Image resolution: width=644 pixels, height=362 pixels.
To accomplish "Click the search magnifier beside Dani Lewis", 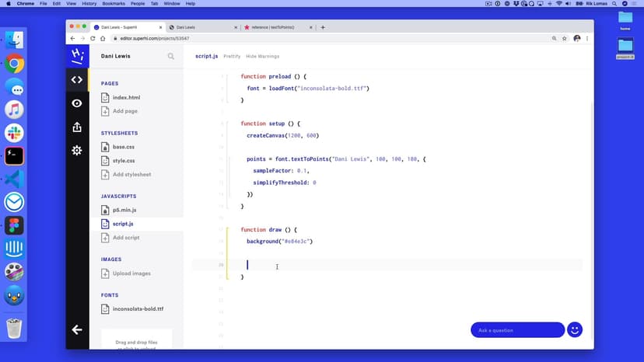I will click(x=171, y=56).
